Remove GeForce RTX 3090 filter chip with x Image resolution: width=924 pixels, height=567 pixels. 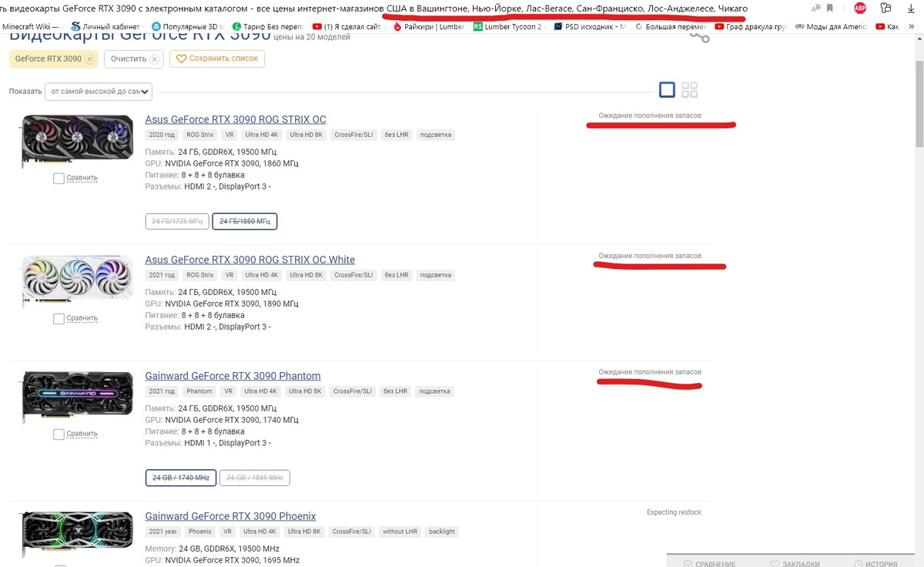(89, 59)
